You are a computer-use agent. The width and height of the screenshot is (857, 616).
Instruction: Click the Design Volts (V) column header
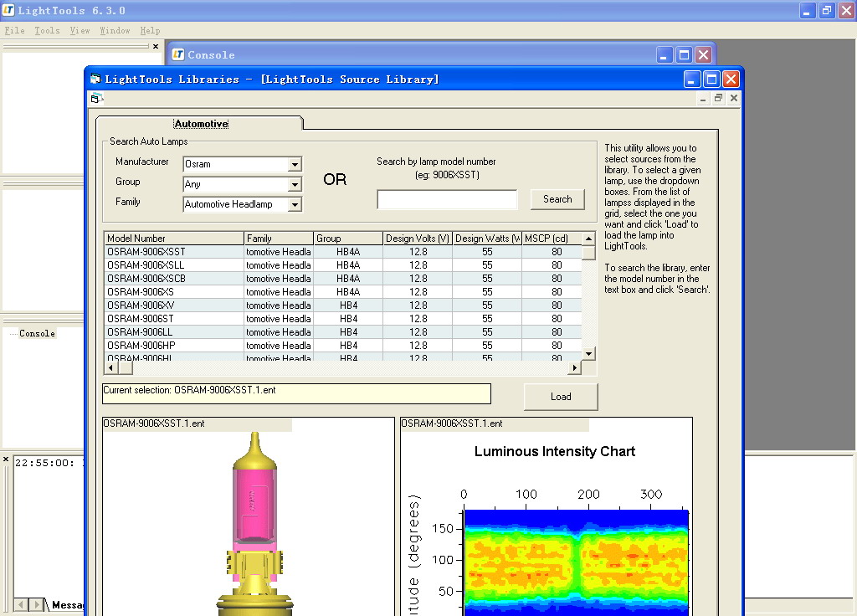pyautogui.click(x=418, y=239)
